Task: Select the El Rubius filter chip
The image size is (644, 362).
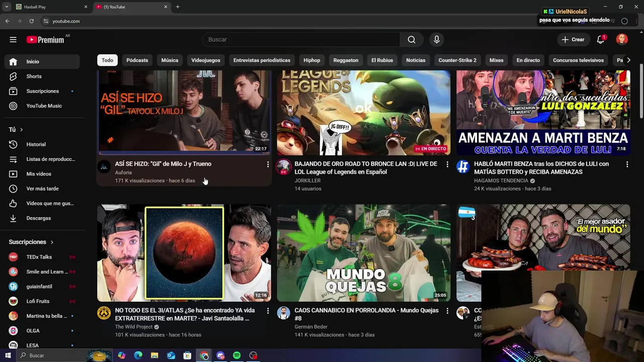Action: pyautogui.click(x=382, y=60)
